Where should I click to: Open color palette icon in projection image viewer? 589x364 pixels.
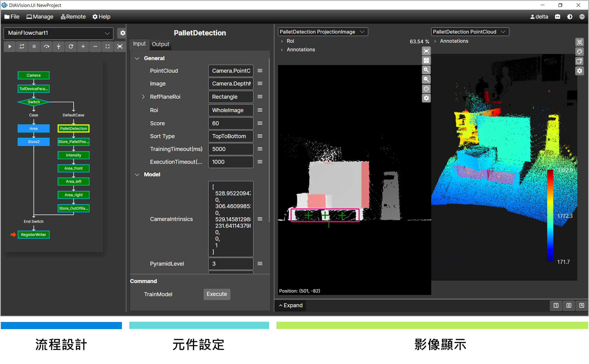click(426, 89)
